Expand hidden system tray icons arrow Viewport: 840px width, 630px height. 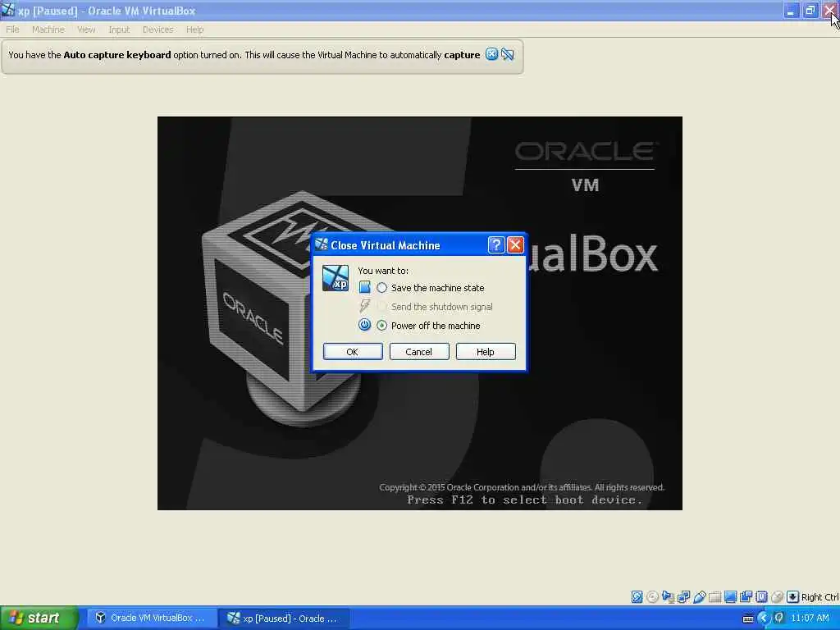764,618
